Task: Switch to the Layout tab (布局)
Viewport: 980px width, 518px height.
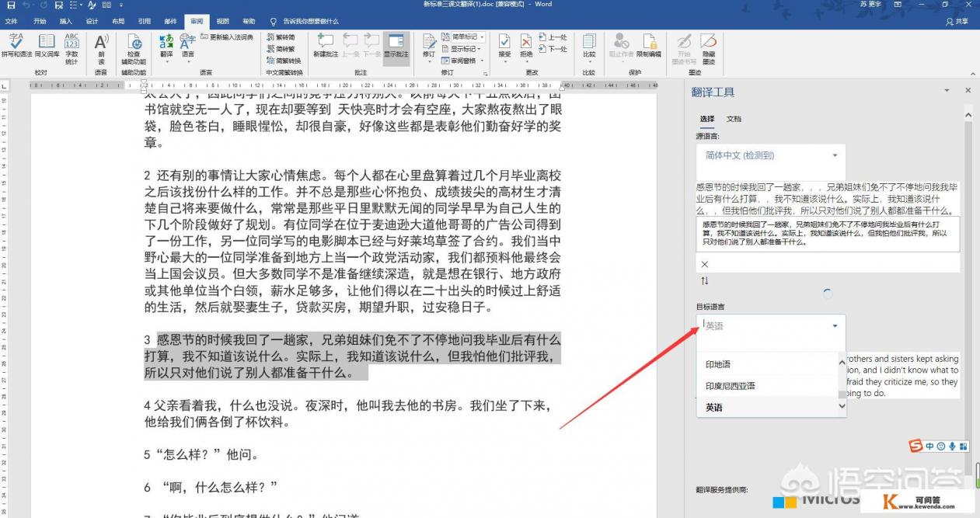Action: click(x=118, y=21)
